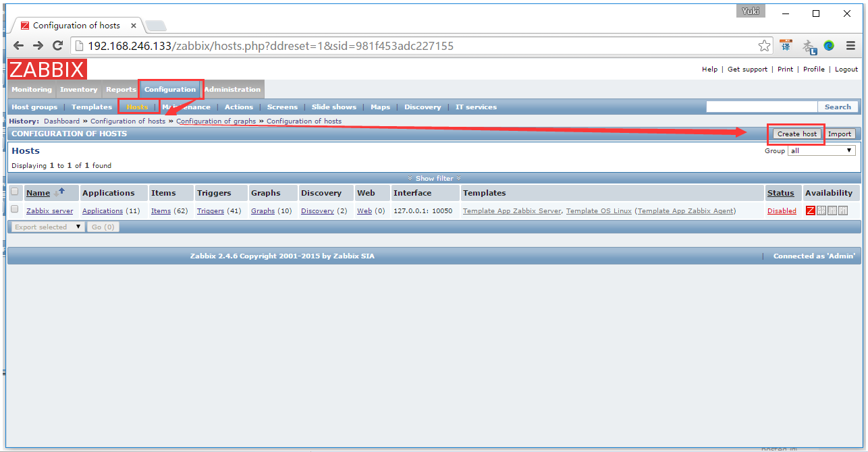The image size is (868, 452).
Task: Open Template App Zabbix Server link
Action: coord(512,211)
